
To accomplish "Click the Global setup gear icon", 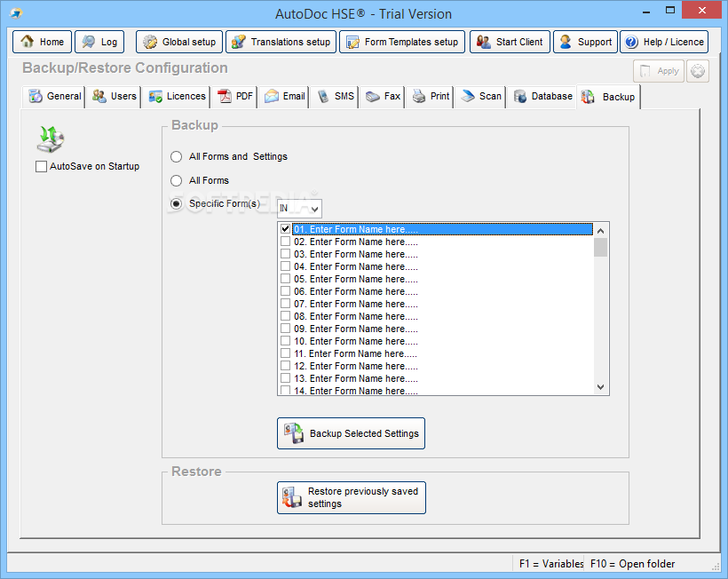I will pyautogui.click(x=150, y=42).
